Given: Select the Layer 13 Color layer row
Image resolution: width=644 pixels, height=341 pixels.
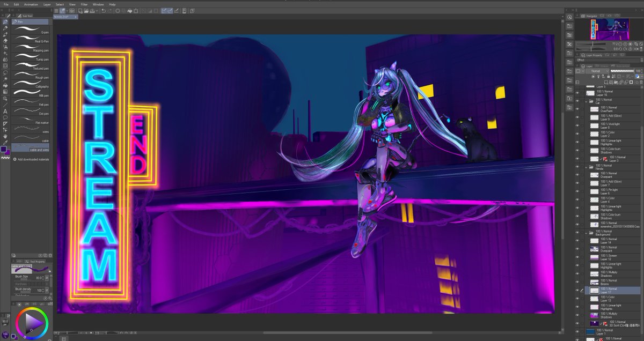Looking at the screenshot, I should (613, 298).
